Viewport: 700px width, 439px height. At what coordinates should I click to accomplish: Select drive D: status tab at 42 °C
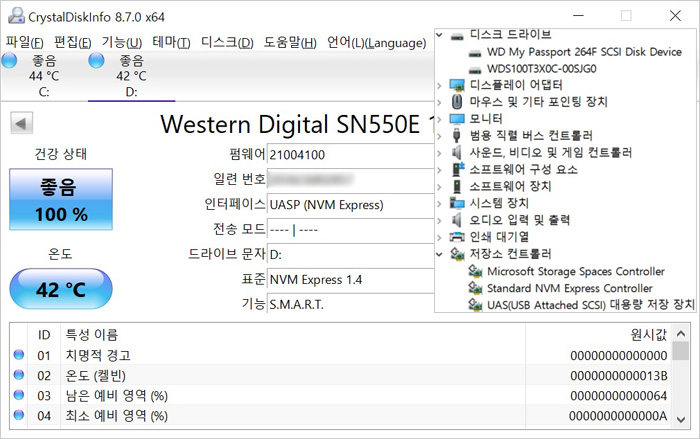131,75
